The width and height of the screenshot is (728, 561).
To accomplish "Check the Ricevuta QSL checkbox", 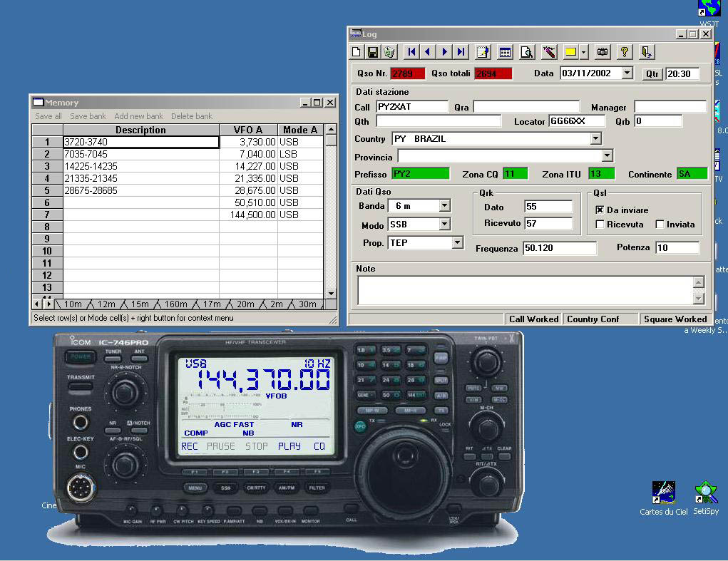I will [x=600, y=225].
